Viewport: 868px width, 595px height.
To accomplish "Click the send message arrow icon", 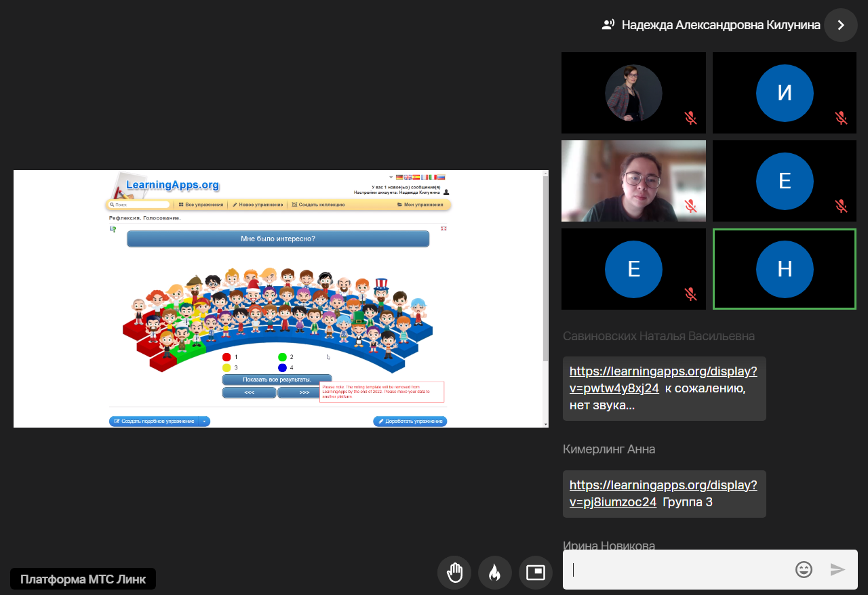I will (x=838, y=569).
